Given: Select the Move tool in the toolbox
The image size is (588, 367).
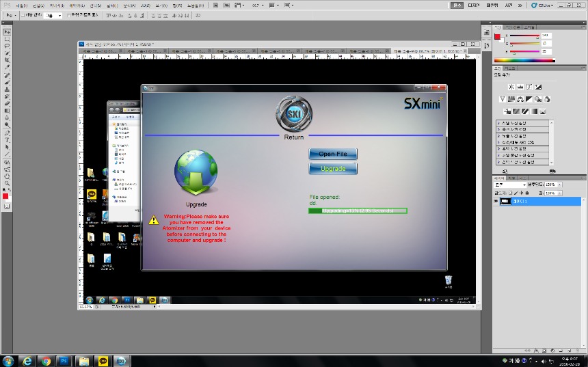Looking at the screenshot, I should pos(7,32).
